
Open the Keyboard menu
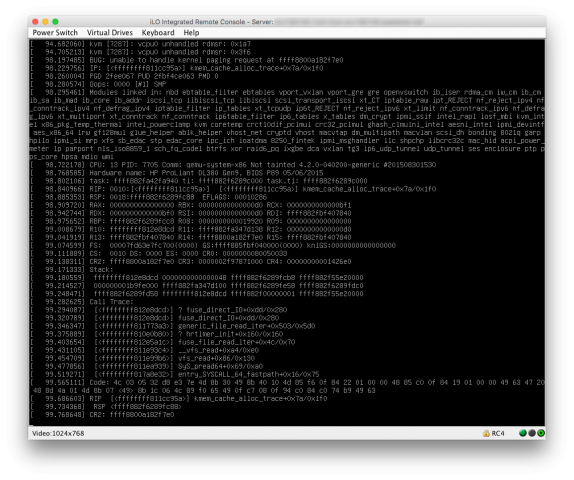[158, 33]
